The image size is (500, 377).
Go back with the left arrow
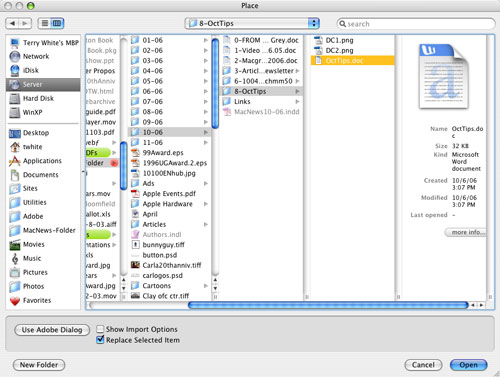12,23
